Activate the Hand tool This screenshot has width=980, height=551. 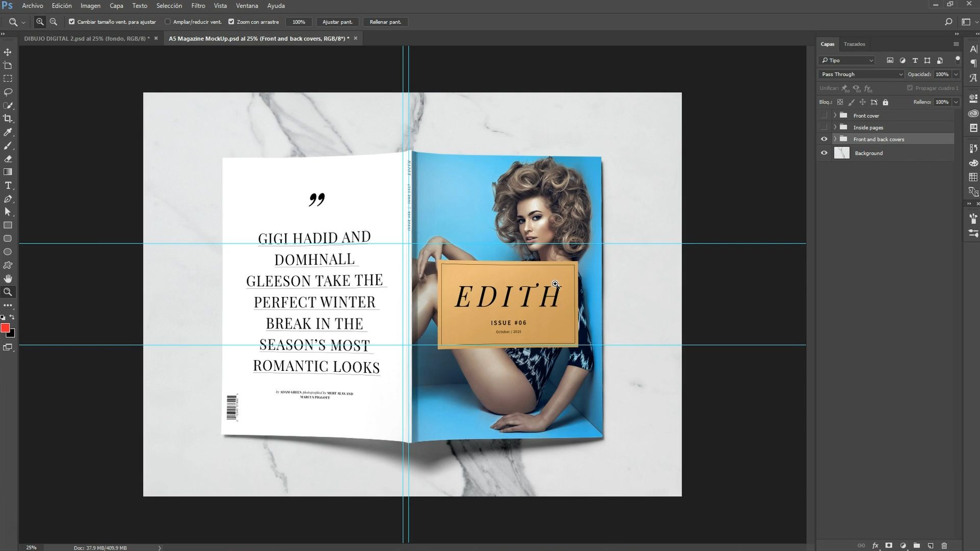click(8, 279)
